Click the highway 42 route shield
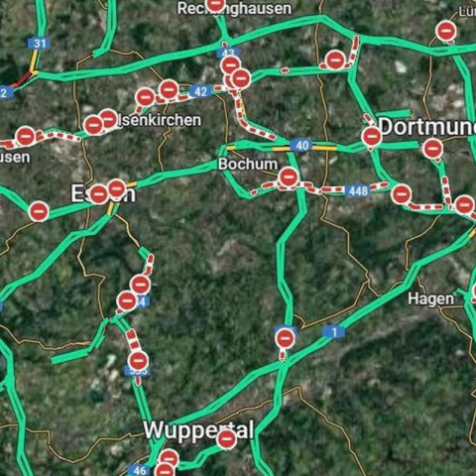Image resolution: width=476 pixels, height=476 pixels. pyautogui.click(x=200, y=91)
